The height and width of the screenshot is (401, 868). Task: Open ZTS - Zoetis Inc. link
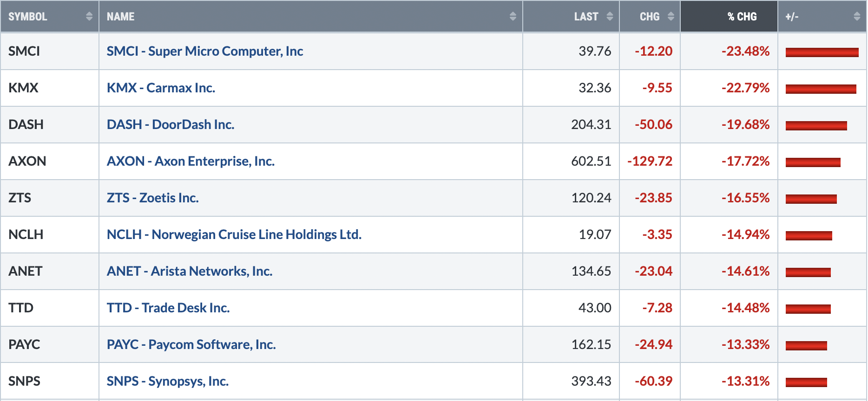153,198
